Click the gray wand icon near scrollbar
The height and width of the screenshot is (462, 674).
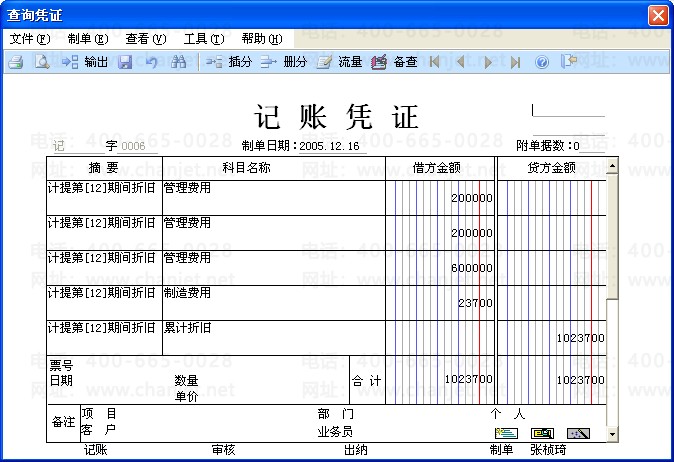point(578,433)
